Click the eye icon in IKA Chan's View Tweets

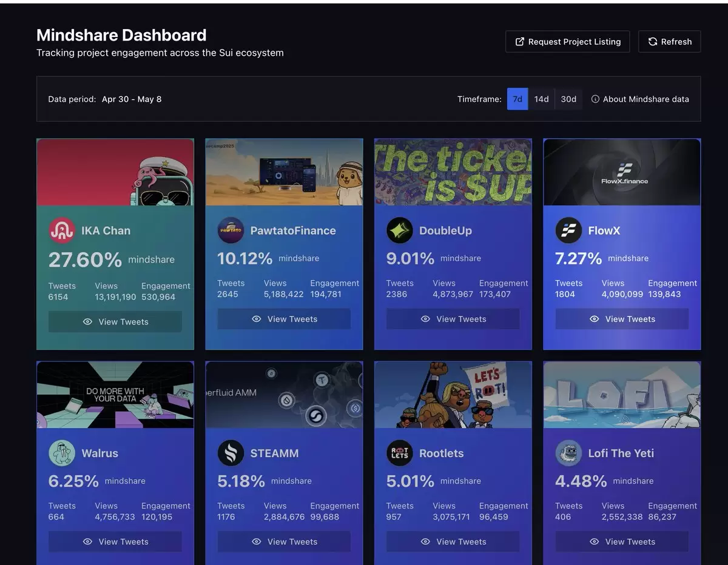tap(87, 322)
